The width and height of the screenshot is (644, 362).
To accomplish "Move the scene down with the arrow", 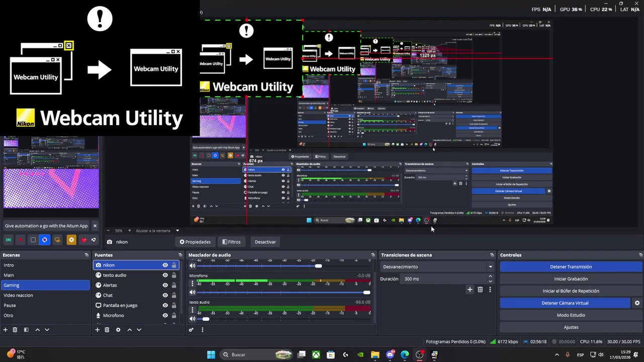I will pos(47,330).
